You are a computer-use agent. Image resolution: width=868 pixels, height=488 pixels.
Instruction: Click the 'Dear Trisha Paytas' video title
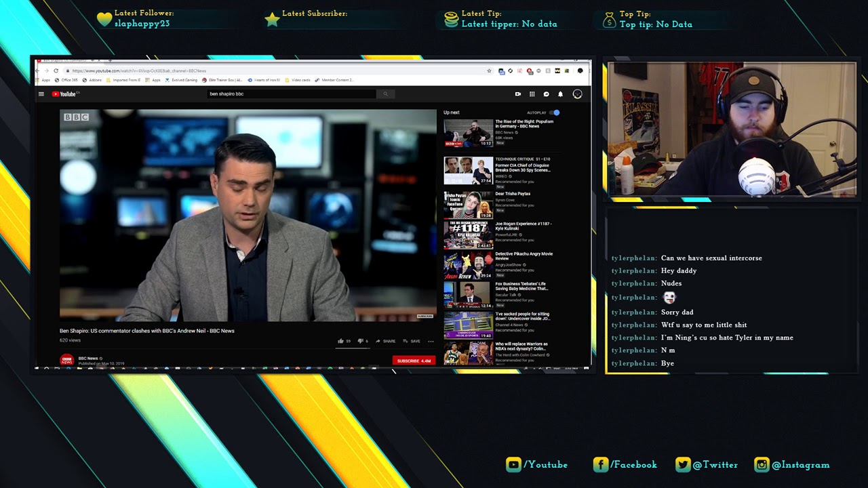click(x=513, y=194)
